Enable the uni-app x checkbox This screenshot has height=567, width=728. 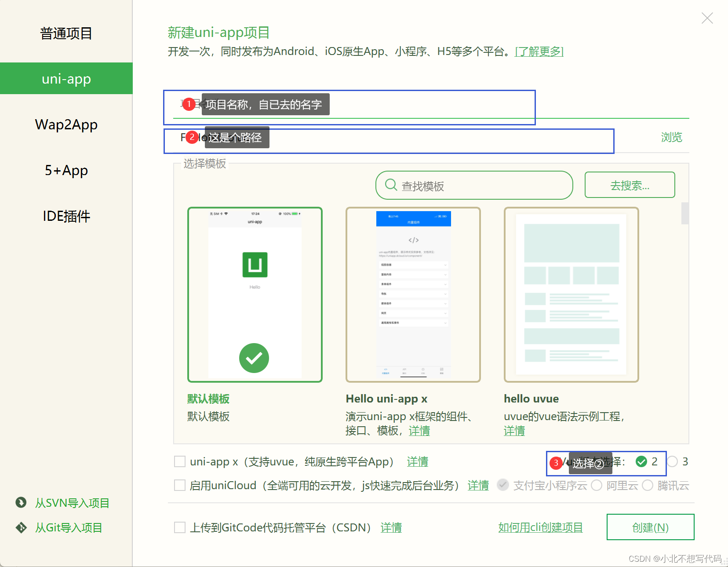(179, 461)
